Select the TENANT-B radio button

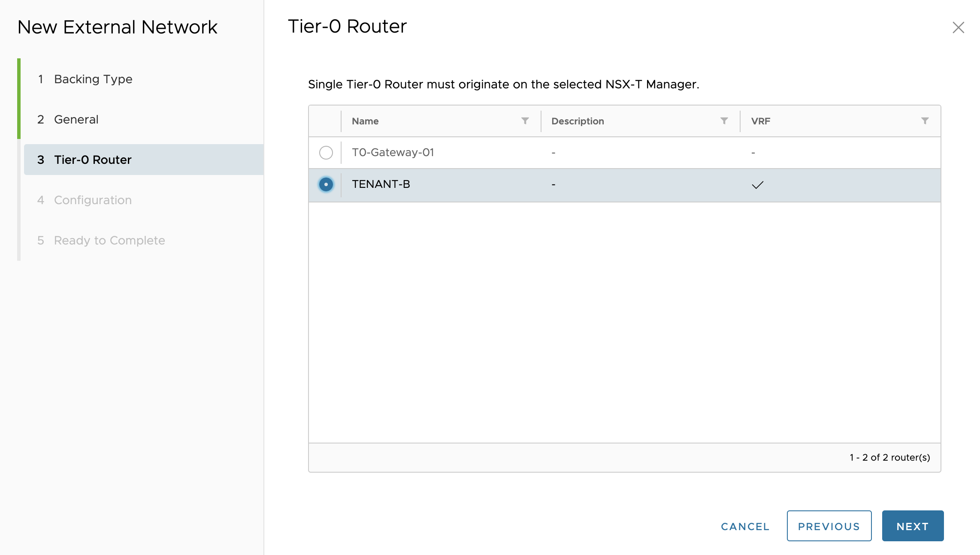[326, 184]
